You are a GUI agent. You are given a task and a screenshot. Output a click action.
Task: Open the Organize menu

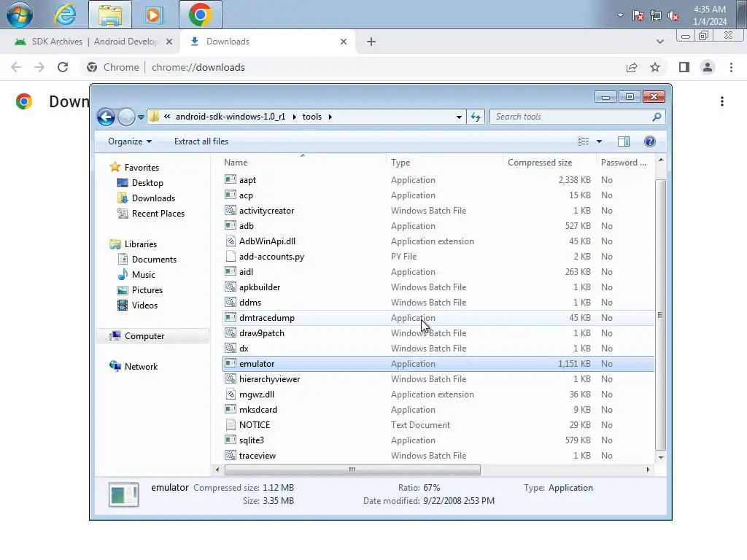pyautogui.click(x=130, y=141)
